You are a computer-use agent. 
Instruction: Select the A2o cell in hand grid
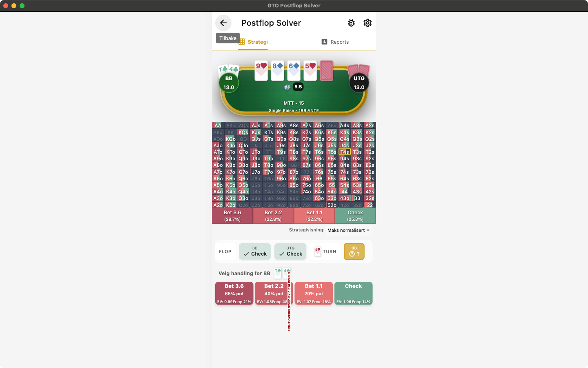coord(218,205)
